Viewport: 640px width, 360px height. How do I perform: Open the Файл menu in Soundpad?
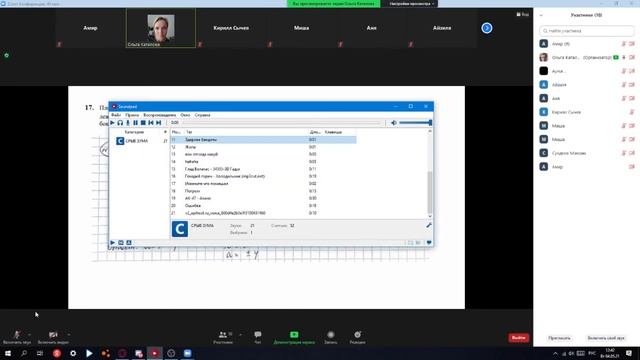tap(116, 115)
